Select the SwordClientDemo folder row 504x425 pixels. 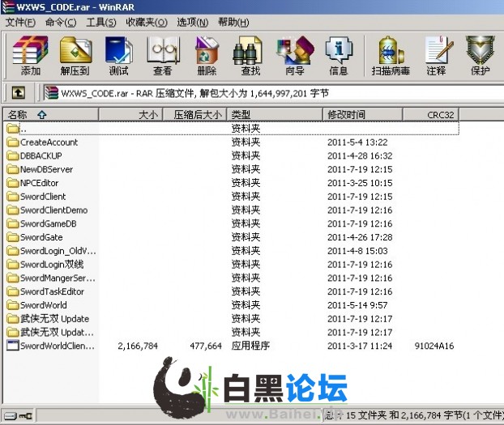click(232, 210)
